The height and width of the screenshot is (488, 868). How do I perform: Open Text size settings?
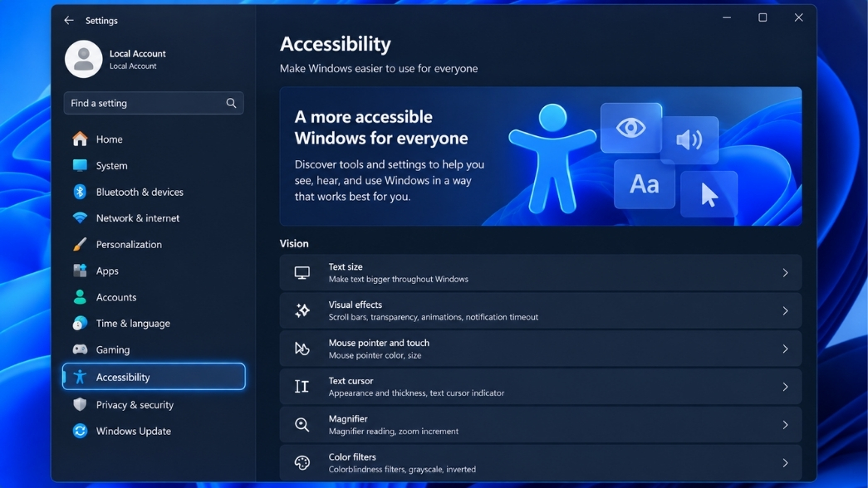pos(540,273)
